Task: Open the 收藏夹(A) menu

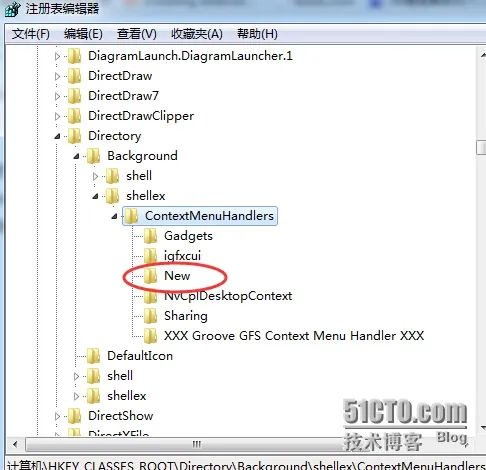Action: 197,34
